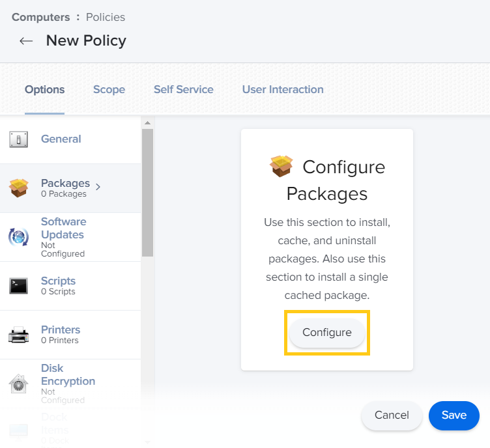Open the Computers breadcrumb link
The height and width of the screenshot is (448, 490).
point(39,17)
